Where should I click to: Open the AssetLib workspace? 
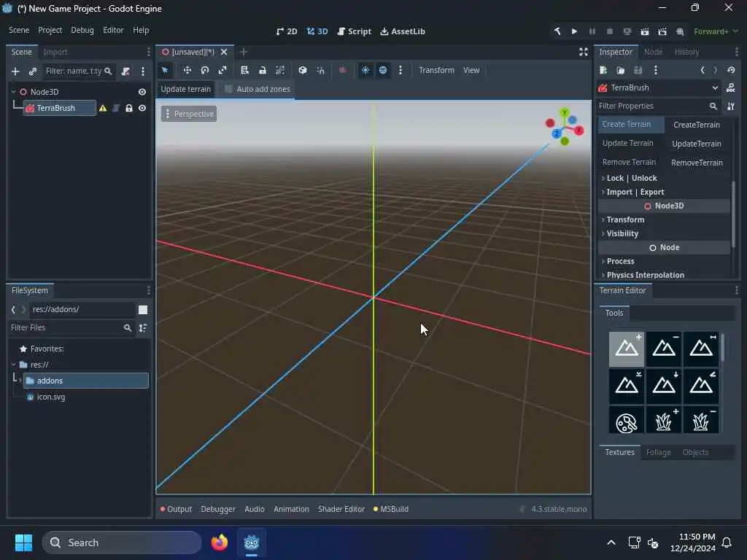403,31
